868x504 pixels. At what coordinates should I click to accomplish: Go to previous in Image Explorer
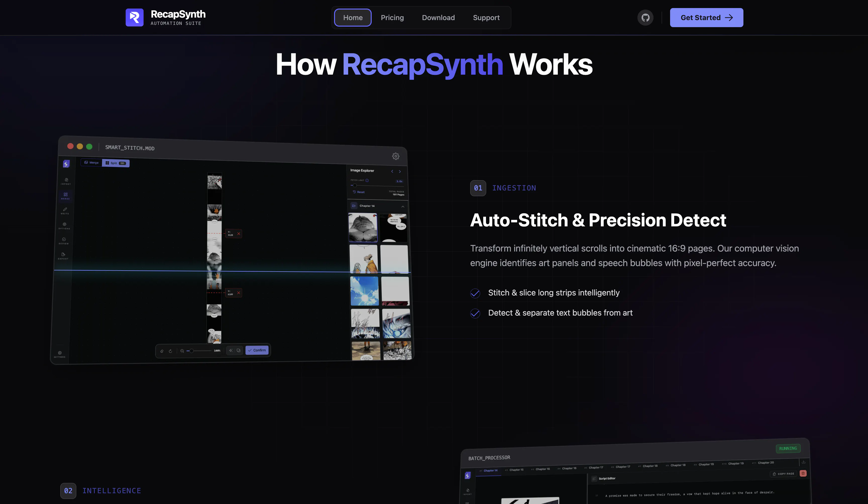[392, 171]
